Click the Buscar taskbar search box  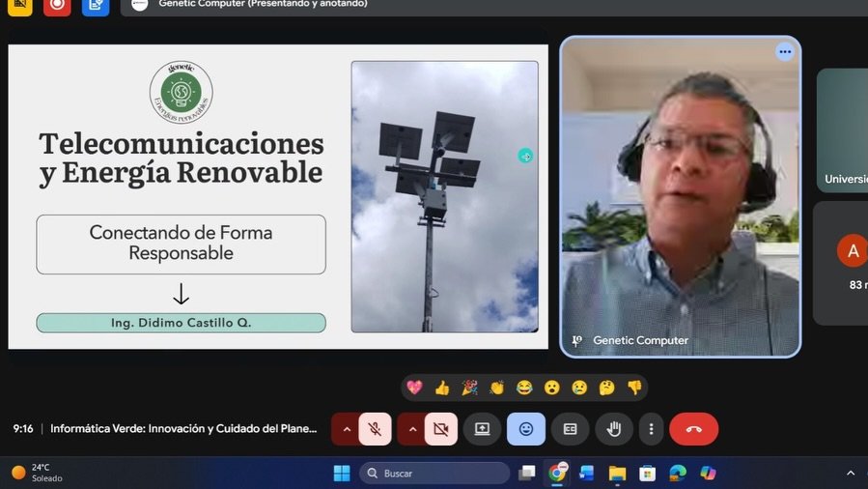(434, 473)
